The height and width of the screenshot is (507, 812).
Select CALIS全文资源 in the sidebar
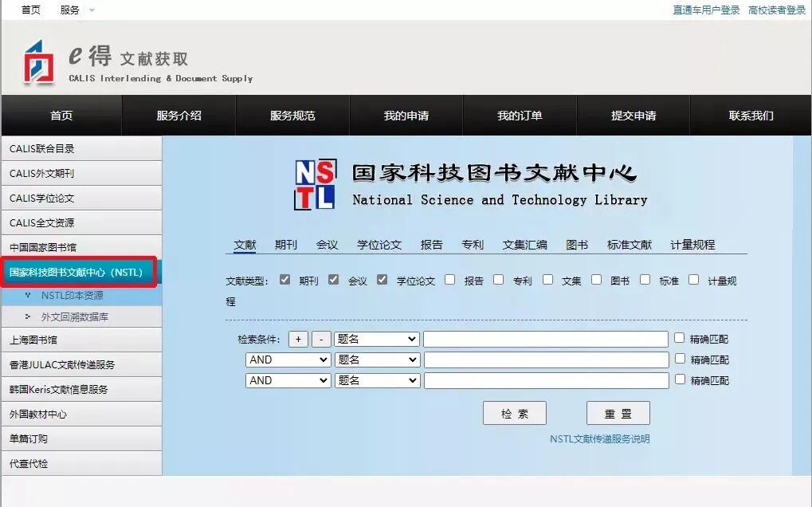pos(82,222)
